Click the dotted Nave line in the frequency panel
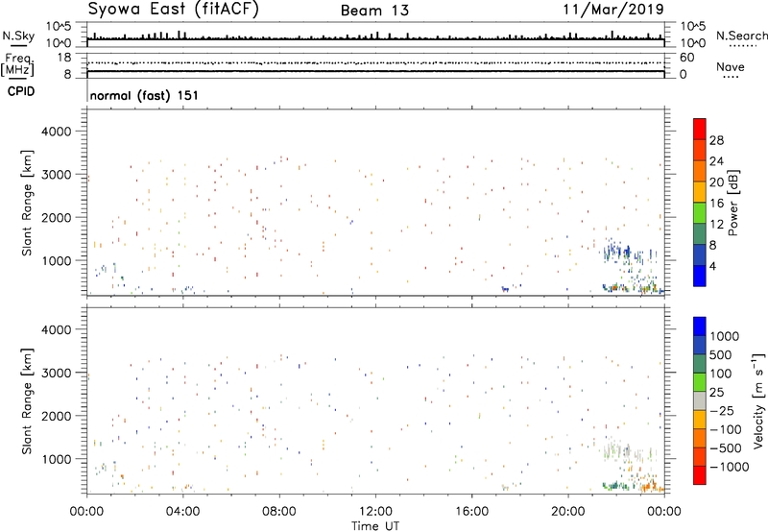The height and width of the screenshot is (532, 768). pyautogui.click(x=375, y=62)
